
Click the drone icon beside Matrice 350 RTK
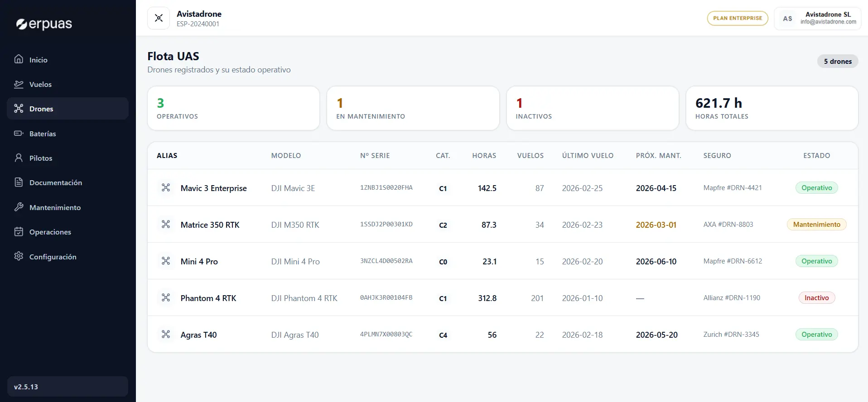166,225
